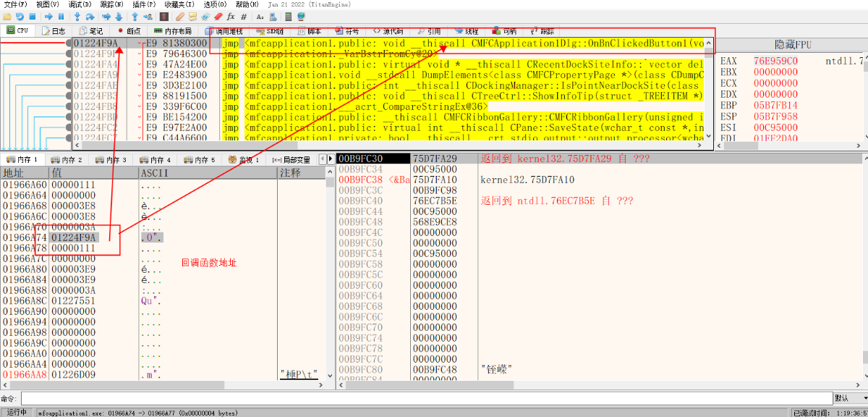The image size is (868, 417).
Task: Click the check for updates globe icon
Action: click(301, 17)
